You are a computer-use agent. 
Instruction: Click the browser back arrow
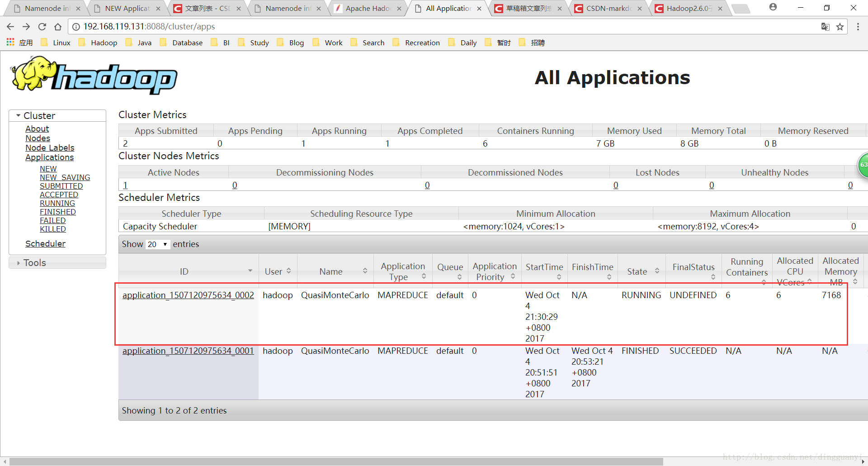(x=10, y=27)
